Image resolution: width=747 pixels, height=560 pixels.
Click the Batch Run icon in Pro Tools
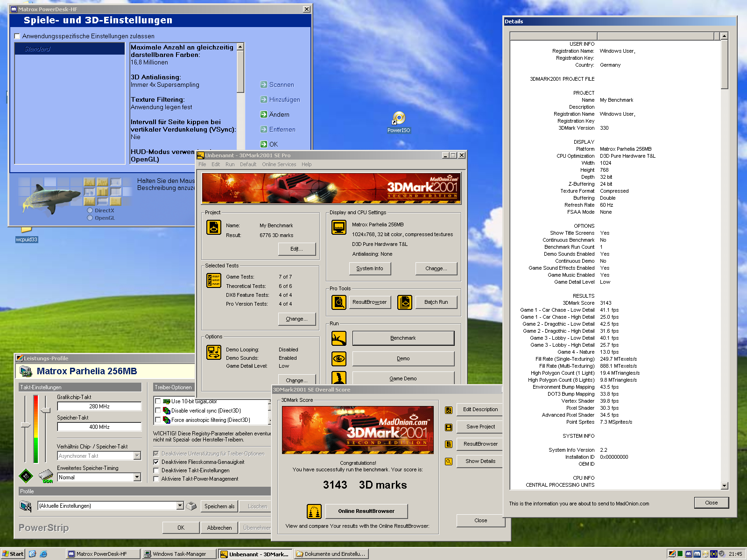(x=405, y=302)
